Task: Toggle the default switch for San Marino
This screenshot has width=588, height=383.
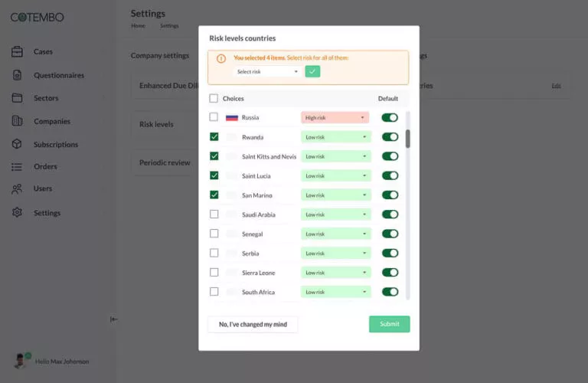Action: click(390, 195)
